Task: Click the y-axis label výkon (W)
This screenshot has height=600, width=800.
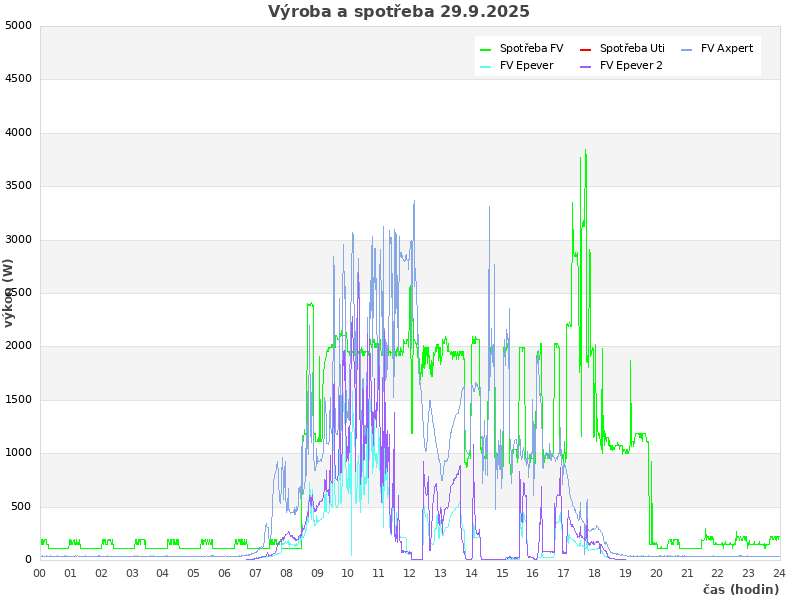Action: [9, 293]
